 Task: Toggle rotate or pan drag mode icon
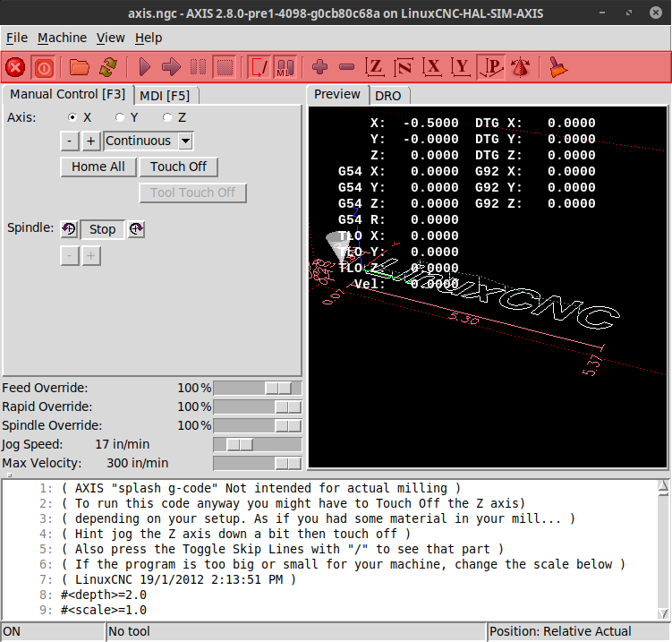pos(520,67)
